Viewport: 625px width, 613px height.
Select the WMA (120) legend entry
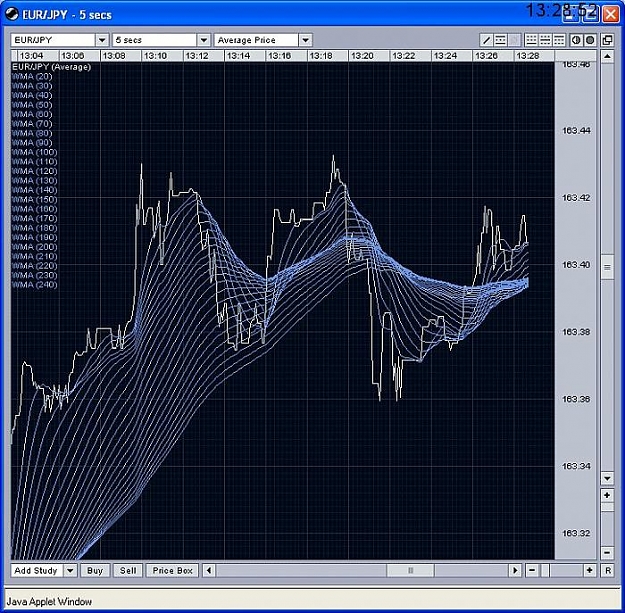[34, 171]
